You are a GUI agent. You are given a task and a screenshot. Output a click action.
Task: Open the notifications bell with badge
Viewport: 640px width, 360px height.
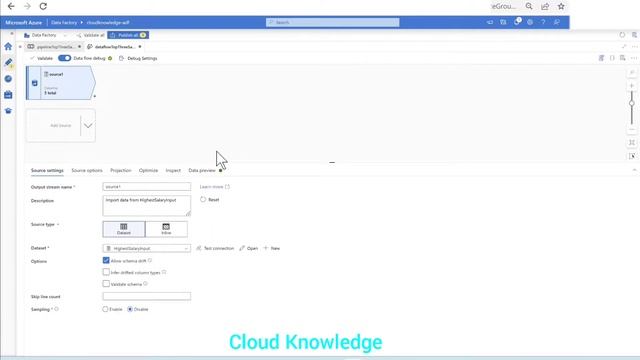click(517, 22)
